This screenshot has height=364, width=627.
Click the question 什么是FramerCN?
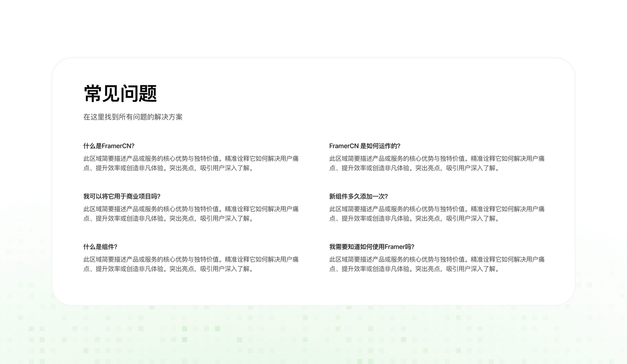(109, 146)
